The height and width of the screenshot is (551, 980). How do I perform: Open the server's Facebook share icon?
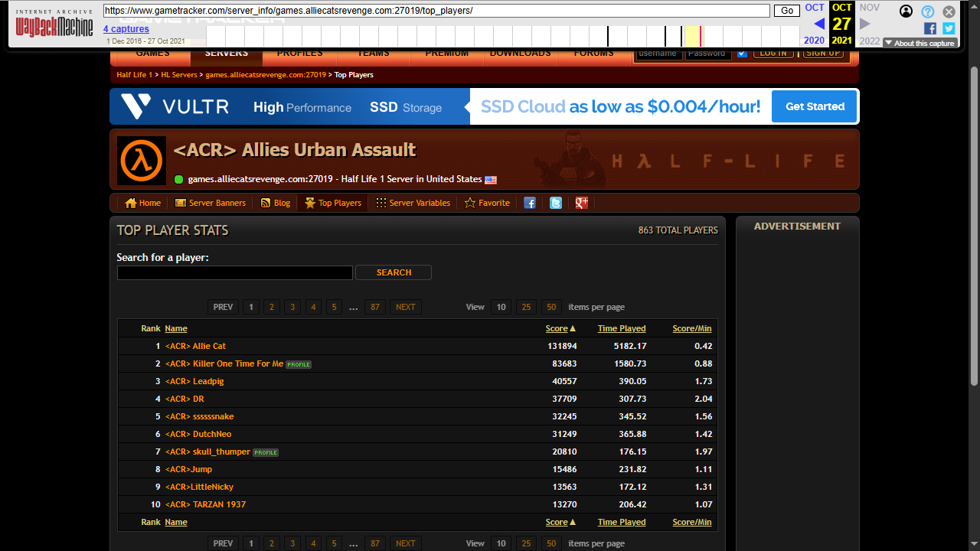point(530,203)
